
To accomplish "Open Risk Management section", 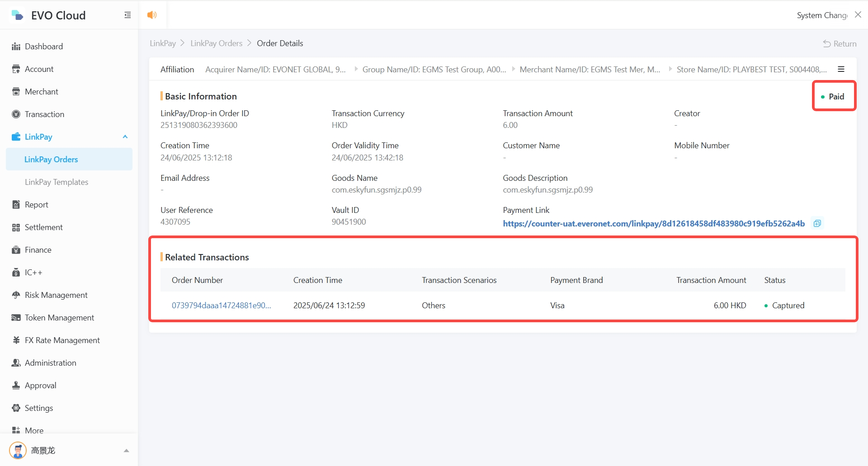I will pyautogui.click(x=56, y=295).
